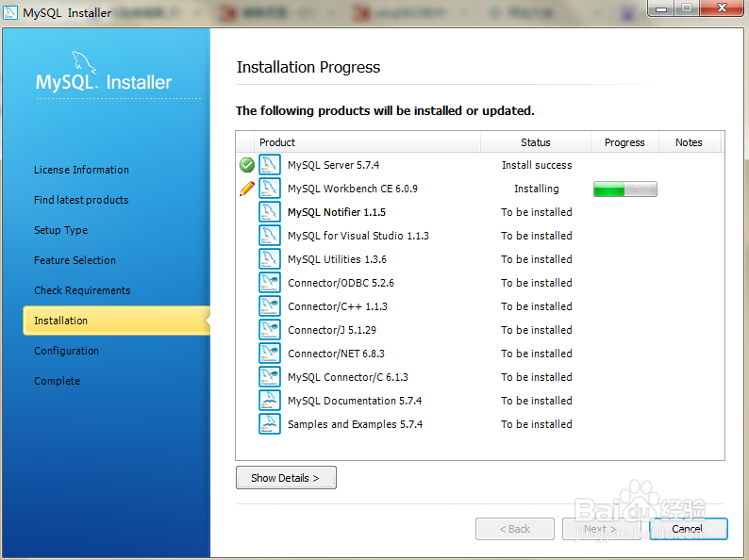The image size is (749, 560).
Task: Click the MySQL for Visual Studio 1.1.3 icon
Action: 270,236
